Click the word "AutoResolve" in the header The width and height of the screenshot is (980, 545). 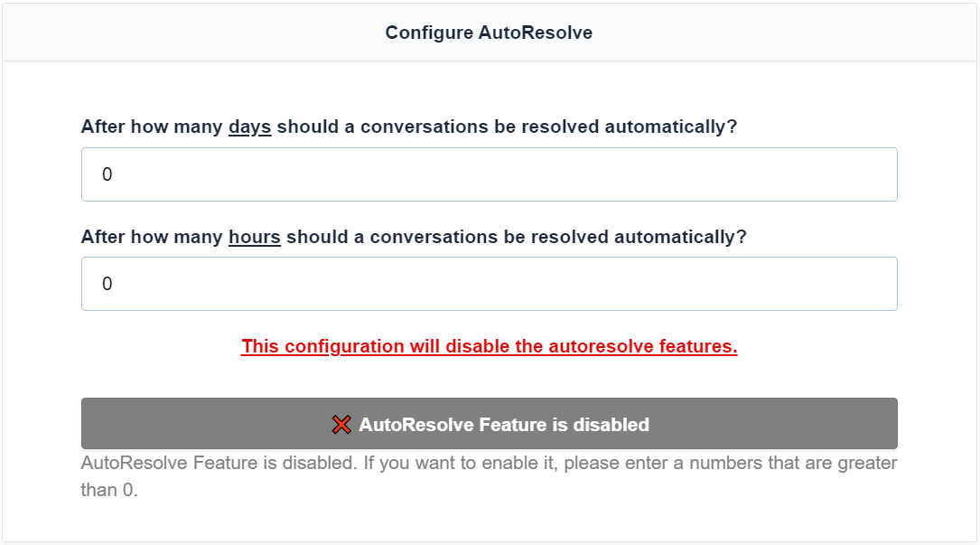536,33
